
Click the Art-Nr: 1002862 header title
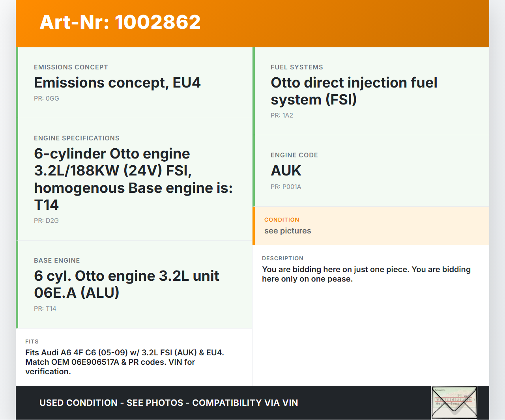point(120,22)
